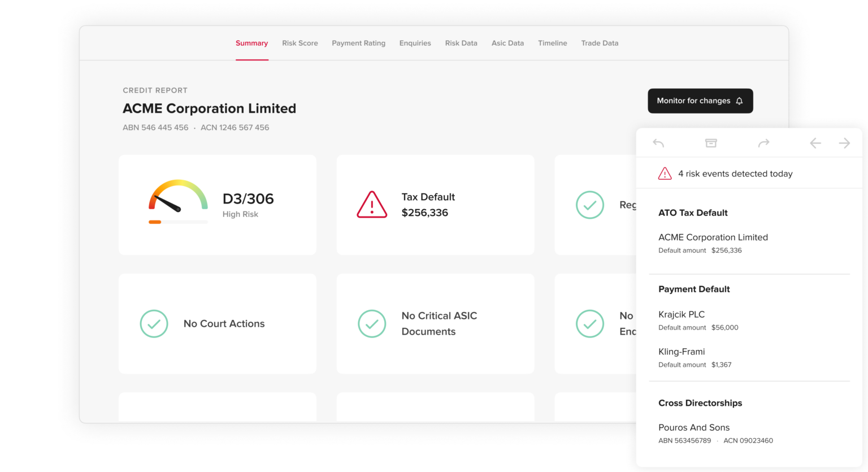The height and width of the screenshot is (472, 868).
Task: Click the redo arrow in the alerts panel
Action: pyautogui.click(x=763, y=143)
